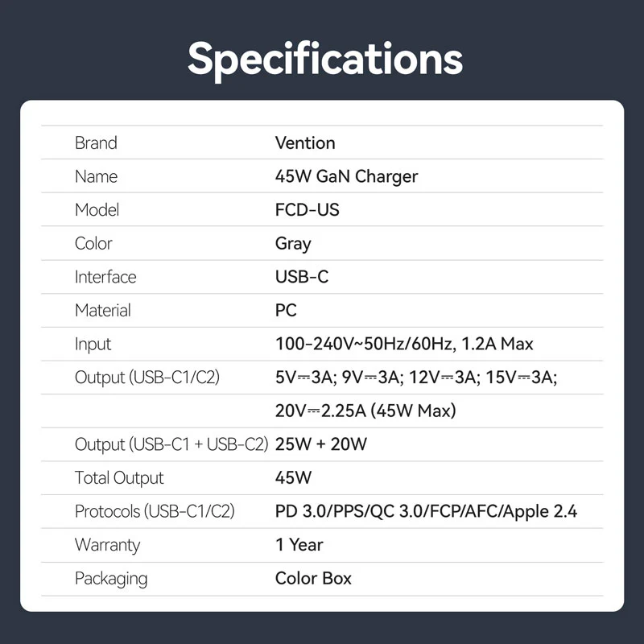Image resolution: width=644 pixels, height=644 pixels.
Task: Click the Color row label
Action: point(93,244)
